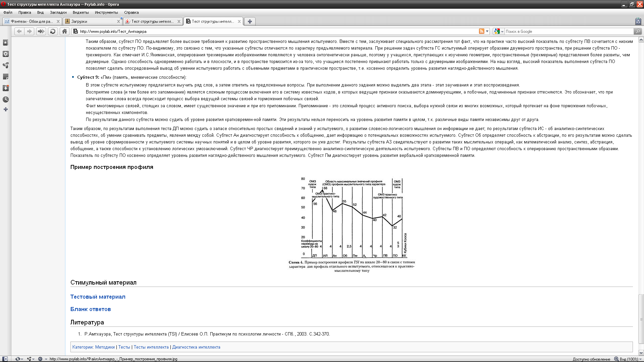Viewport: 644px width, 362px height.
Task: Click the Субтест 9: list item label
Action: pos(88,77)
